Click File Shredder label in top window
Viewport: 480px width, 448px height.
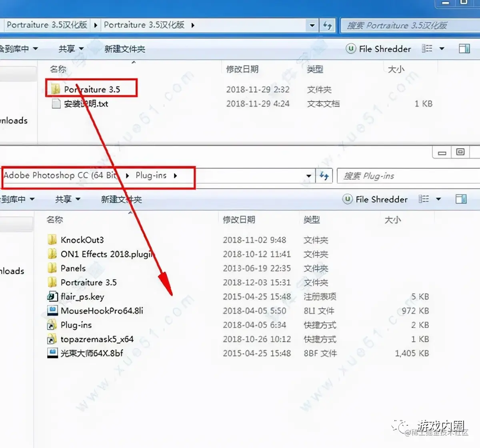[385, 49]
